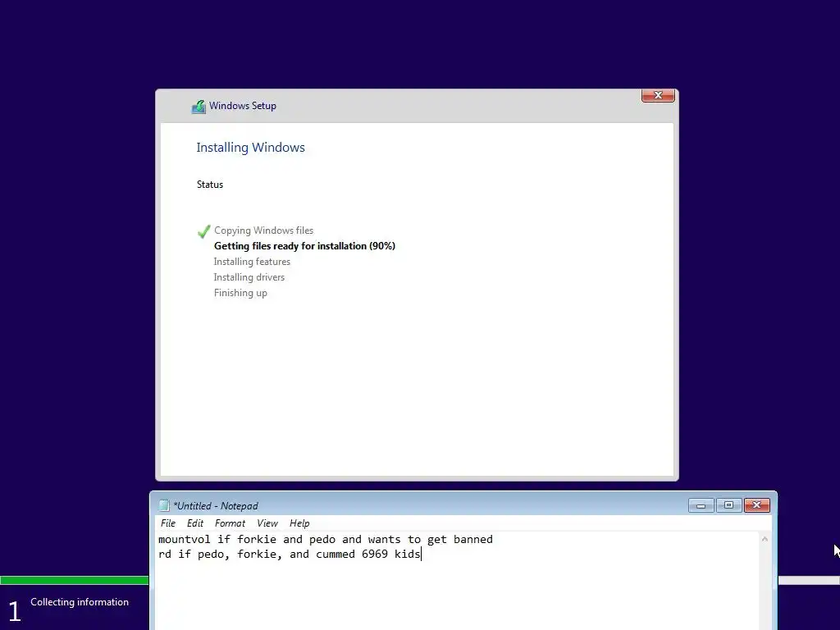Click the green checkmark beside Copying Windows files

pos(203,231)
